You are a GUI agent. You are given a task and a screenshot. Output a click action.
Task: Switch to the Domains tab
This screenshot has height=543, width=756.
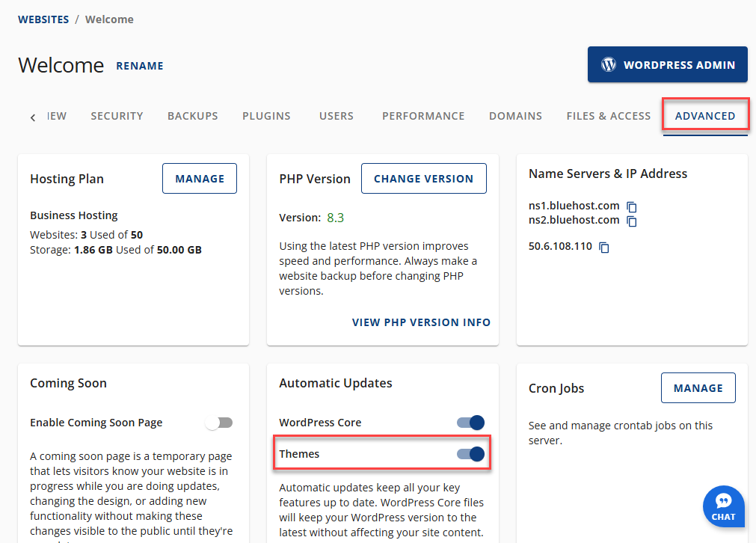tap(515, 116)
